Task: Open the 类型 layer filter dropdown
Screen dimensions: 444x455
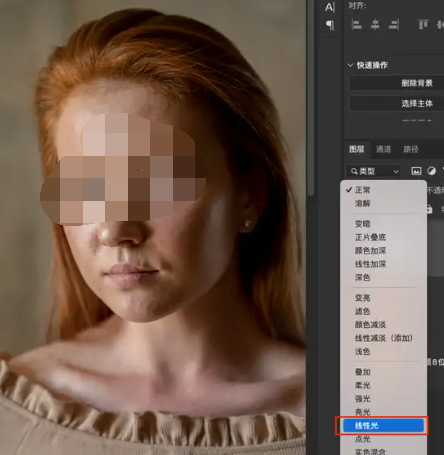Action: point(375,171)
